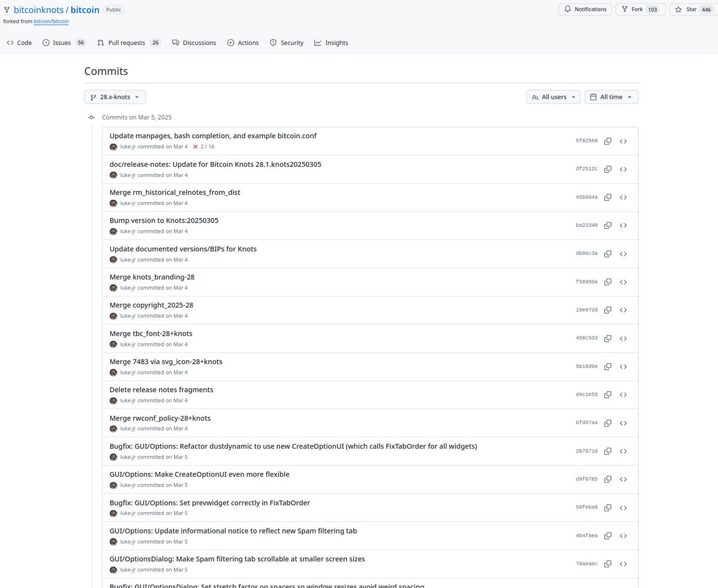Open the bitcoinknots owner link
This screenshot has height=588, width=718.
point(38,10)
